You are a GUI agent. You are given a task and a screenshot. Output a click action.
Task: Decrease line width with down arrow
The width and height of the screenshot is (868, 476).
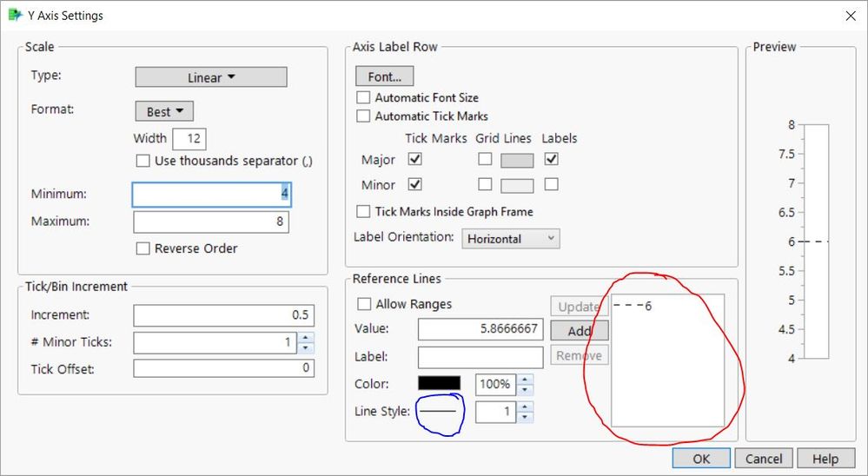click(x=525, y=417)
